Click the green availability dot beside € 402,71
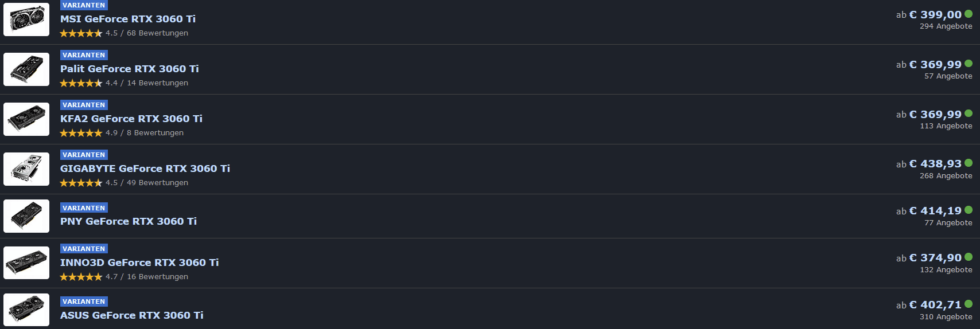 point(969,304)
